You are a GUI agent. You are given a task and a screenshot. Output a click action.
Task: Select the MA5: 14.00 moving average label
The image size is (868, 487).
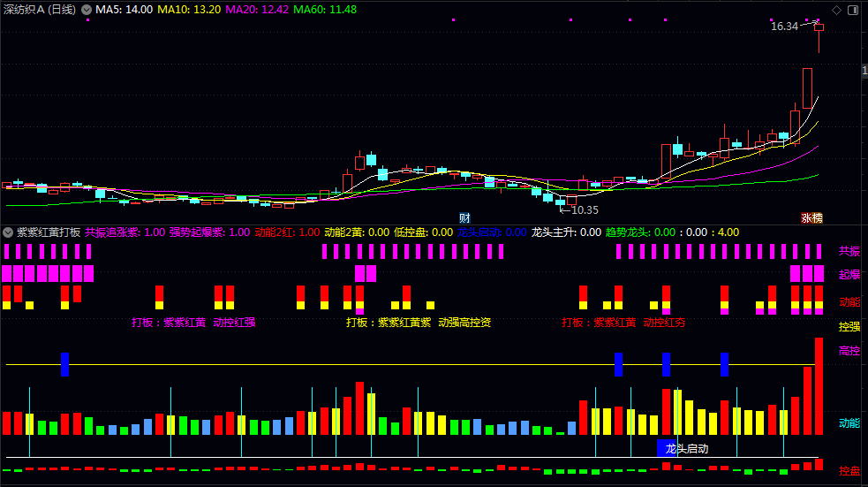pos(124,10)
